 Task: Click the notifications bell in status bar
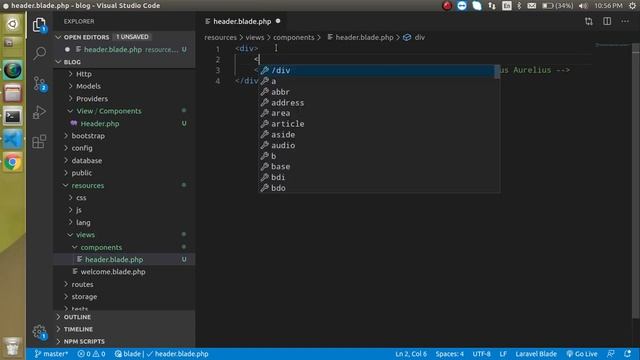[x=627, y=353]
